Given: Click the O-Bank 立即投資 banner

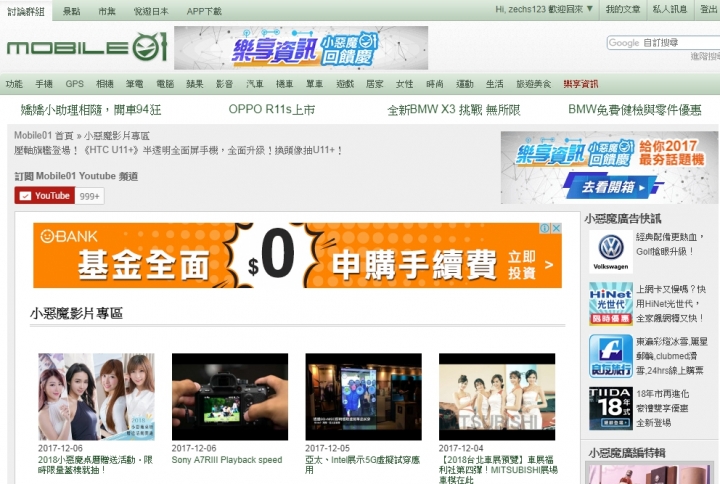Looking at the screenshot, I should pos(298,256).
